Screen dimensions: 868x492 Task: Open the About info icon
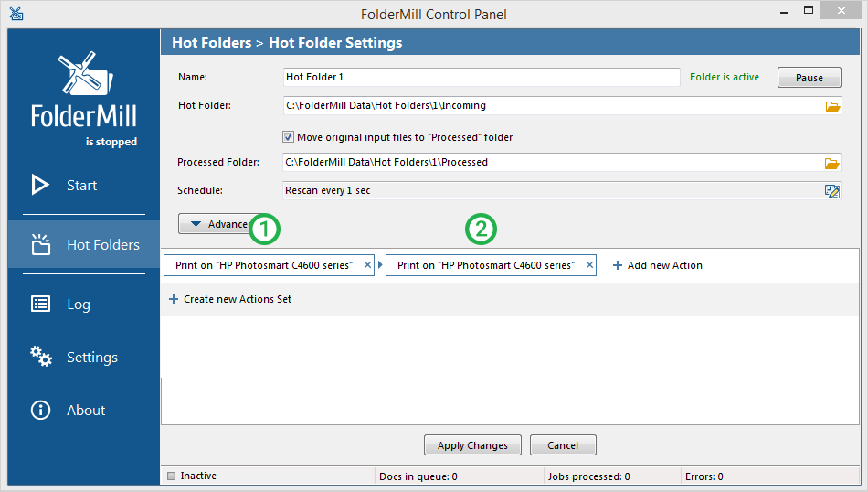point(40,410)
